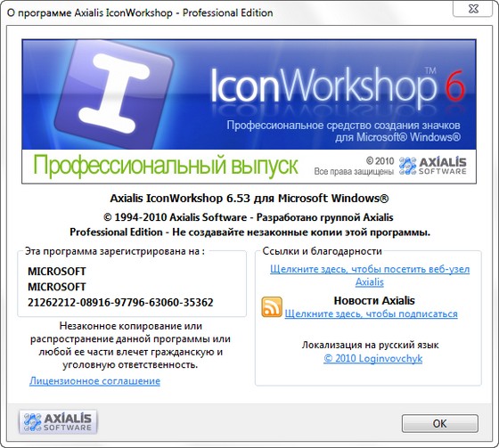Open the link to visit the Axialis website

pyautogui.click(x=370, y=275)
